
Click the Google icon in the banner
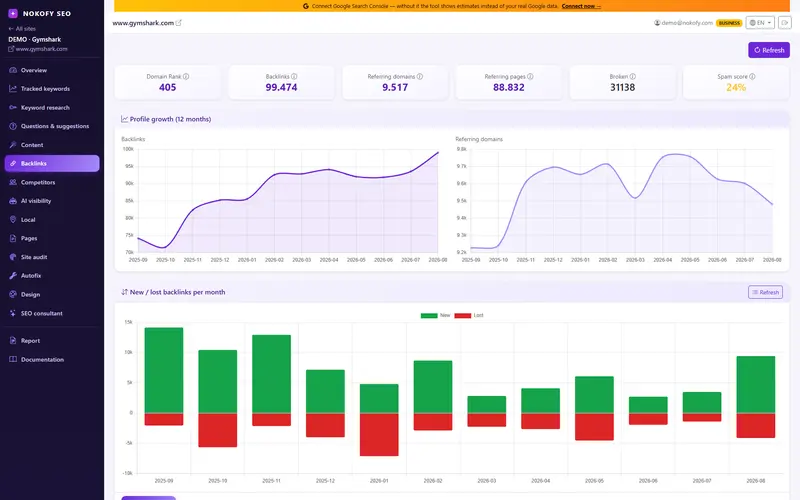tap(306, 6)
